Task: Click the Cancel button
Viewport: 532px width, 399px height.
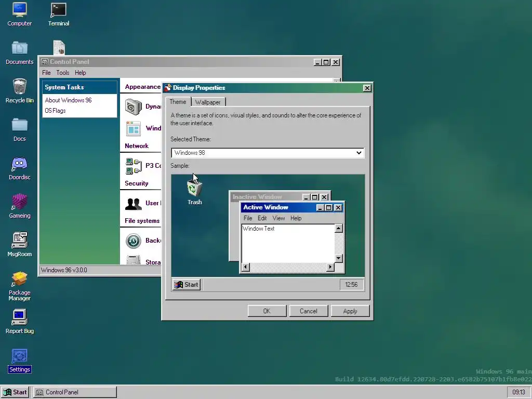Action: [309, 311]
